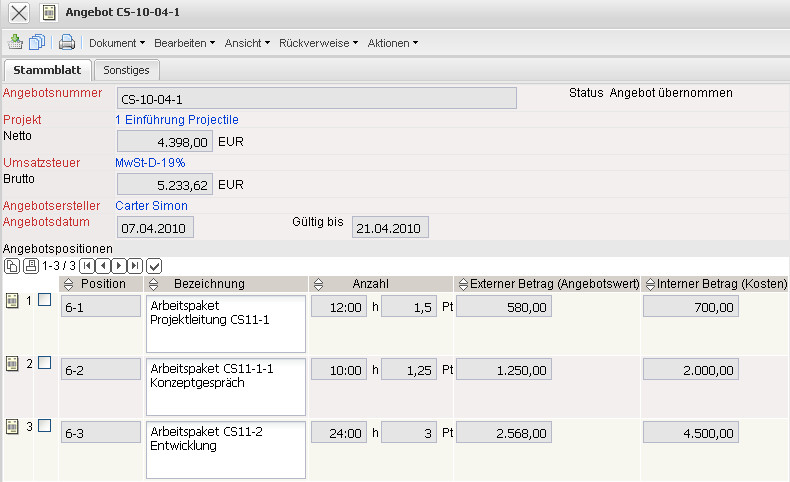Click the Pt field 1,25

point(409,369)
